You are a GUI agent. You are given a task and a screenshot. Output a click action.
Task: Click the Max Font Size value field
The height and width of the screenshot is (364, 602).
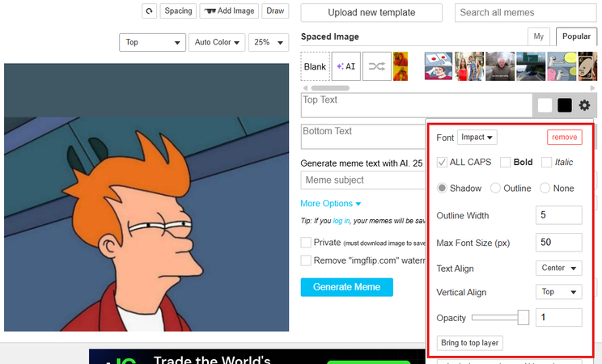558,243
